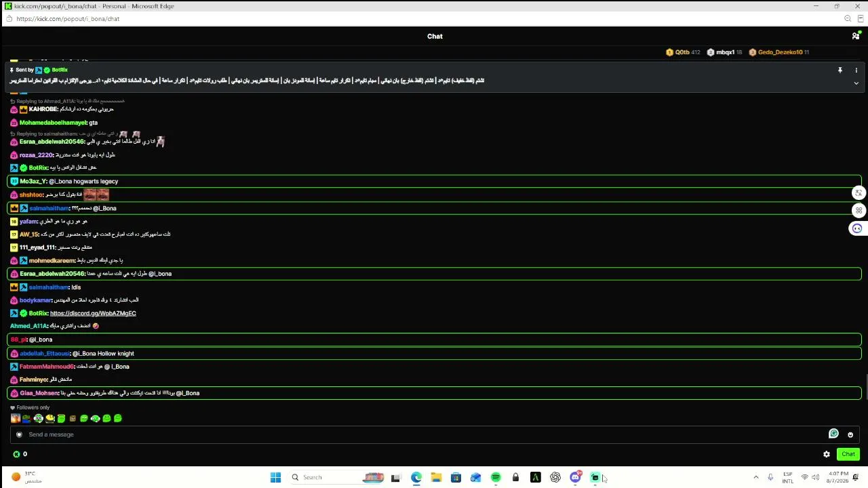868x488 pixels.
Task: Open username Mo3az_Y in chat
Action: pyautogui.click(x=33, y=182)
